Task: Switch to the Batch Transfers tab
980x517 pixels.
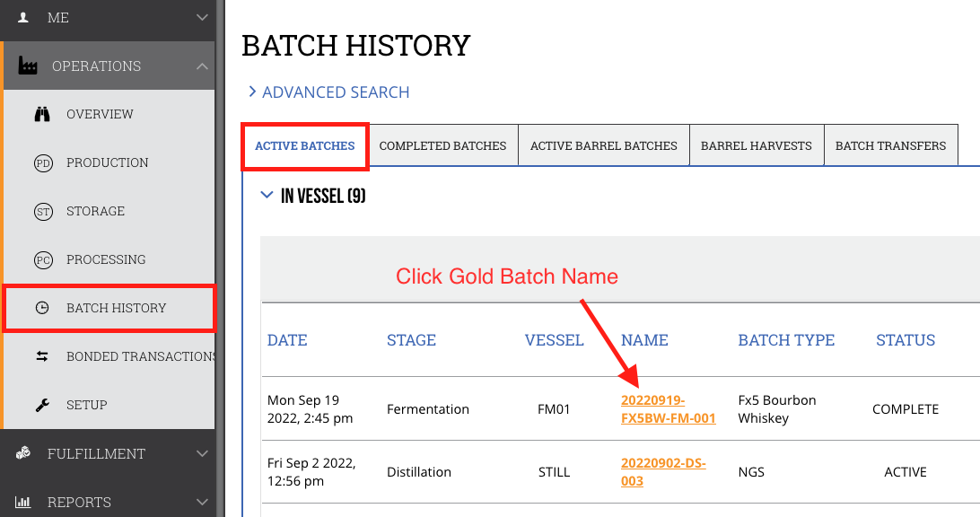Action: pyautogui.click(x=890, y=145)
